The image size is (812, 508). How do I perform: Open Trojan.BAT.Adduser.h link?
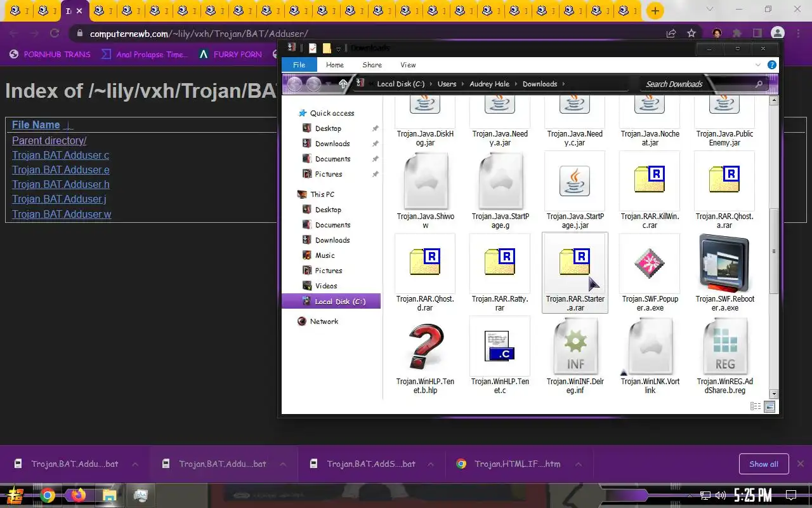tap(61, 184)
